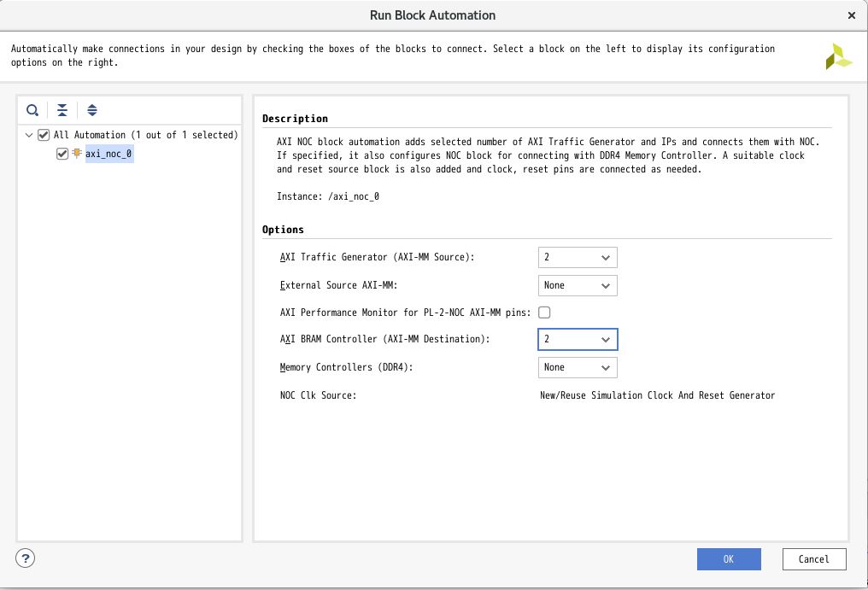Image resolution: width=868 pixels, height=590 pixels.
Task: Enable AXI Performance Monitor for PL-2-NOC checkbox
Action: pos(544,313)
